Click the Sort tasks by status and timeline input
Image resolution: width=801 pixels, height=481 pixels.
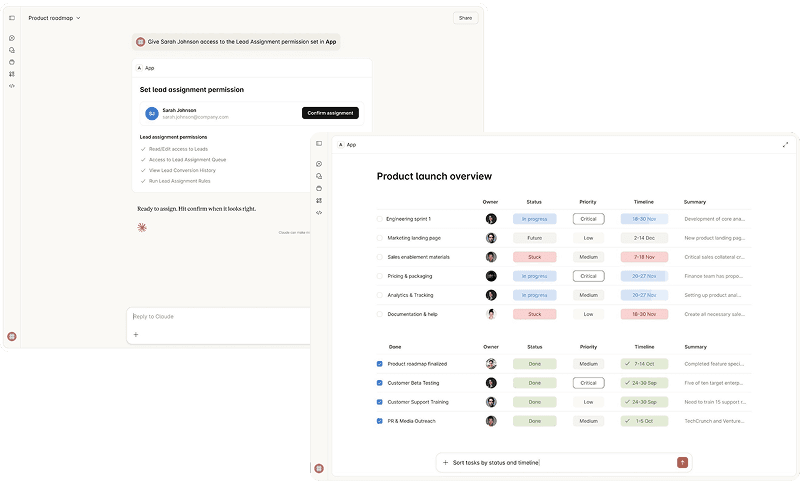(x=562, y=463)
